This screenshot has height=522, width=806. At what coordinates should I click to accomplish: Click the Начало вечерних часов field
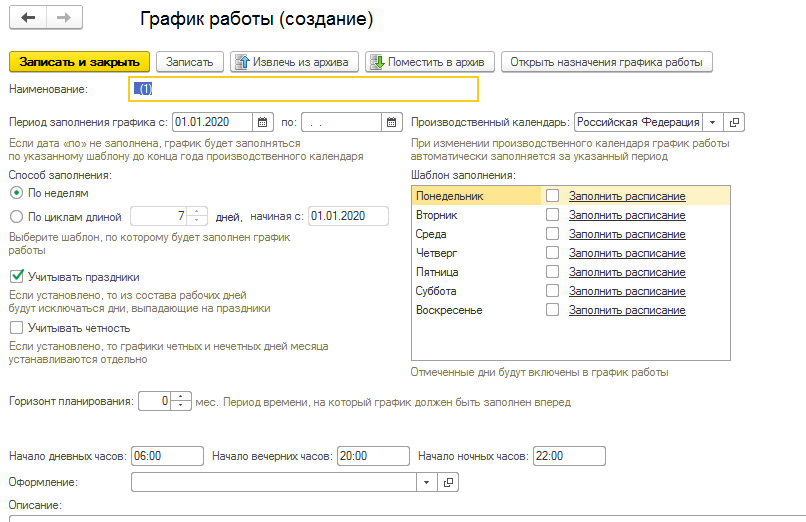coord(373,456)
